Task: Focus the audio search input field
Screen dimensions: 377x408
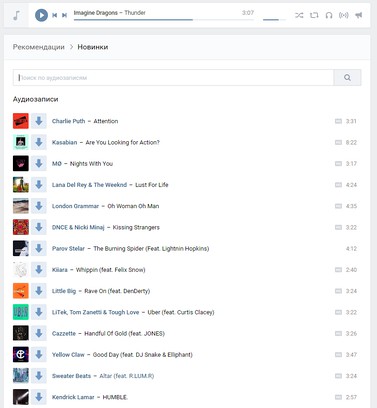Action: click(x=173, y=78)
